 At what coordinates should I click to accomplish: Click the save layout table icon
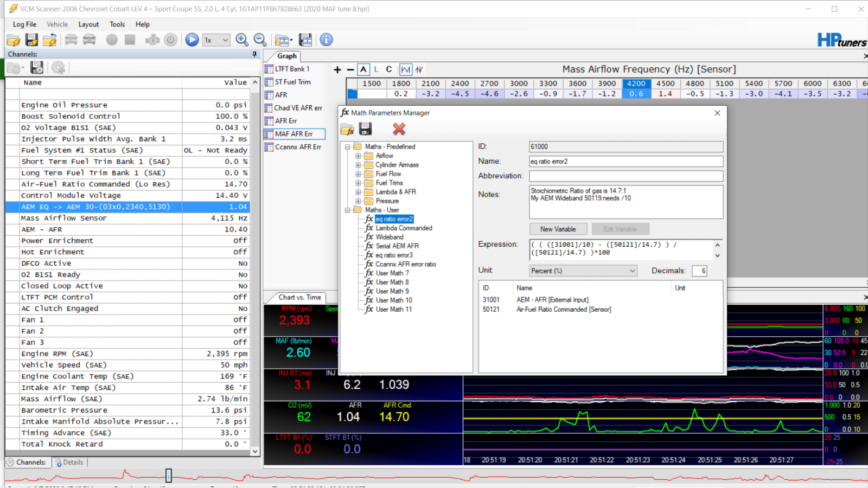(306, 40)
